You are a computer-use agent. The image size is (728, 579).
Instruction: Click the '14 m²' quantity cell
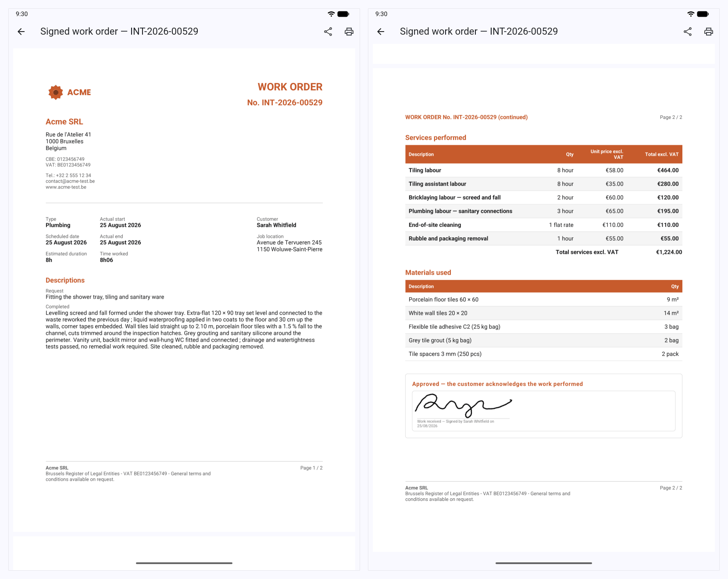point(671,313)
